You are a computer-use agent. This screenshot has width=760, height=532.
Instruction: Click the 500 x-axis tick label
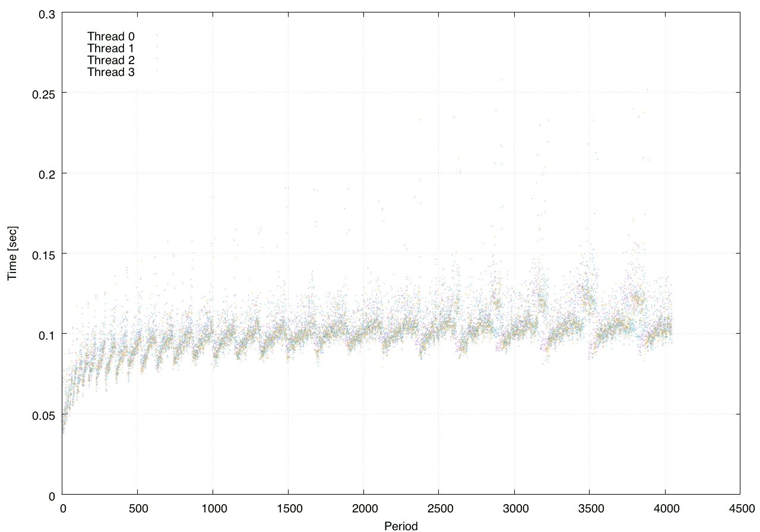(x=137, y=509)
